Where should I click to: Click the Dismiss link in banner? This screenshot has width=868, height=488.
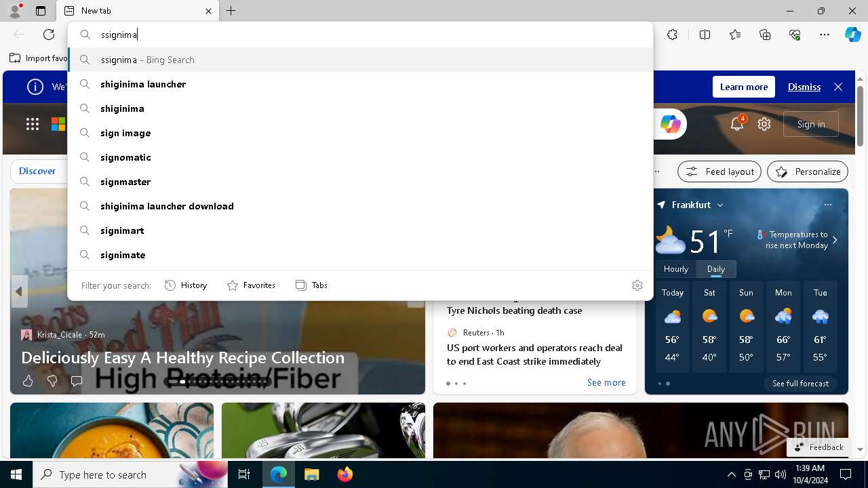pos(804,87)
